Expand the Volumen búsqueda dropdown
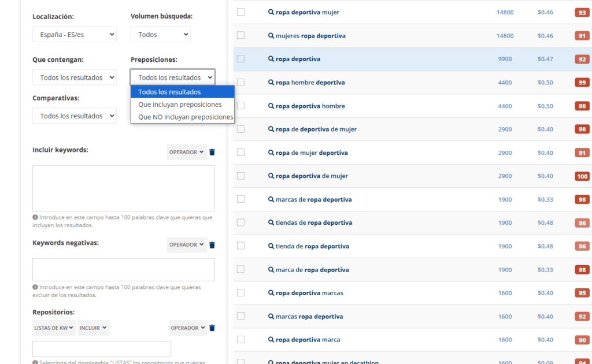The width and height of the screenshot is (592, 364). tap(160, 35)
